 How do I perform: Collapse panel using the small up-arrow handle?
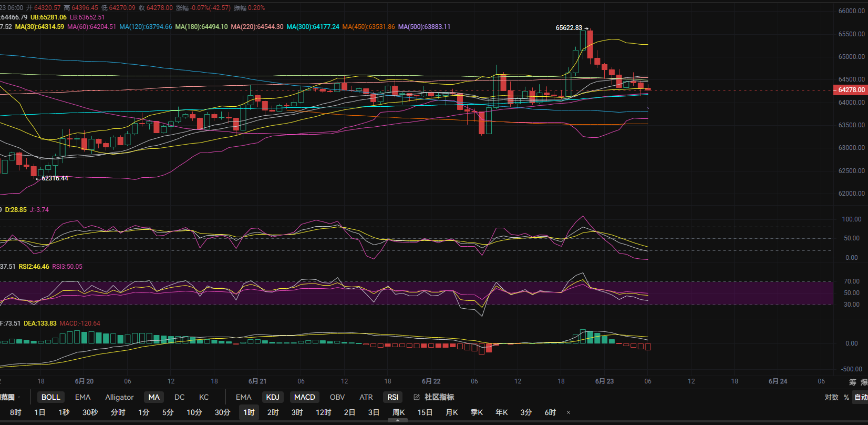[398, 420]
